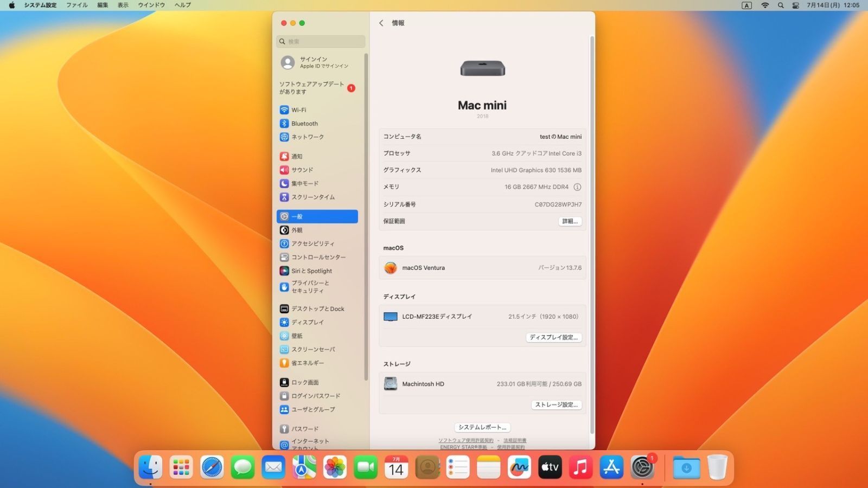Click the 一般 item in sidebar

[317, 216]
